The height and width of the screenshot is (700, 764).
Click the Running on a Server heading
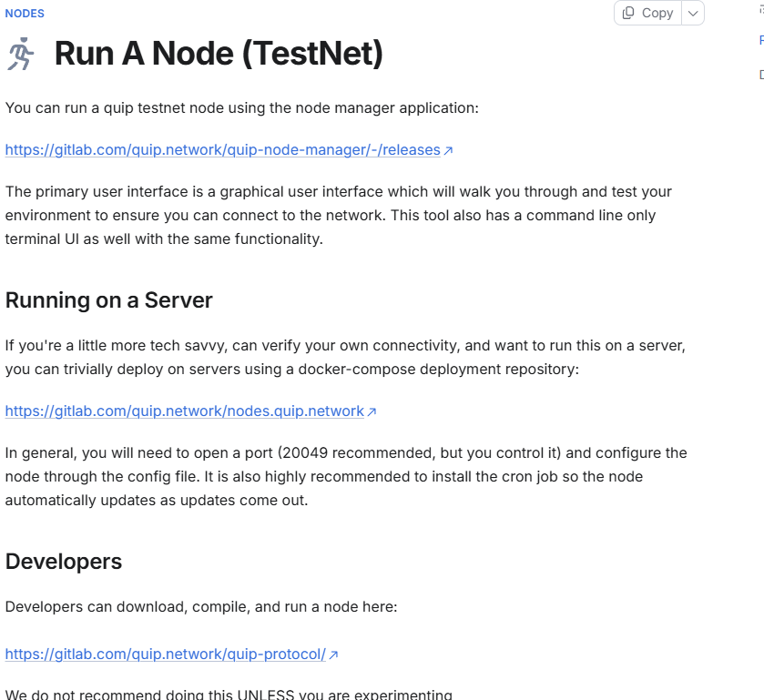click(109, 300)
